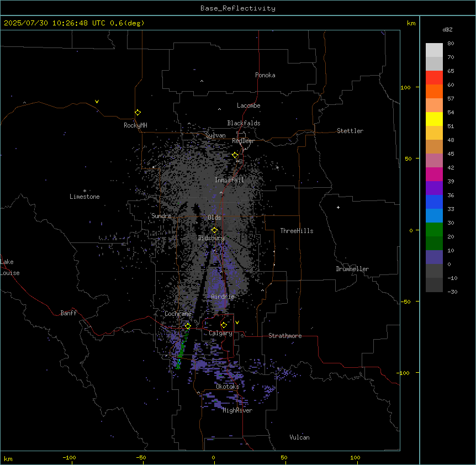Click the 50 tick label on right axis
Screen dimensions: 476x465
tap(408, 158)
